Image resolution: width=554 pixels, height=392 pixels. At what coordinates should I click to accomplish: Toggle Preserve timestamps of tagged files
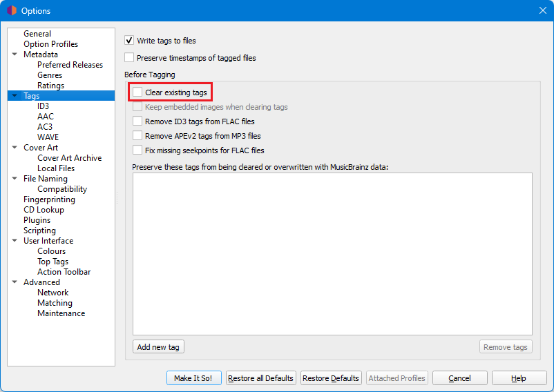point(129,57)
